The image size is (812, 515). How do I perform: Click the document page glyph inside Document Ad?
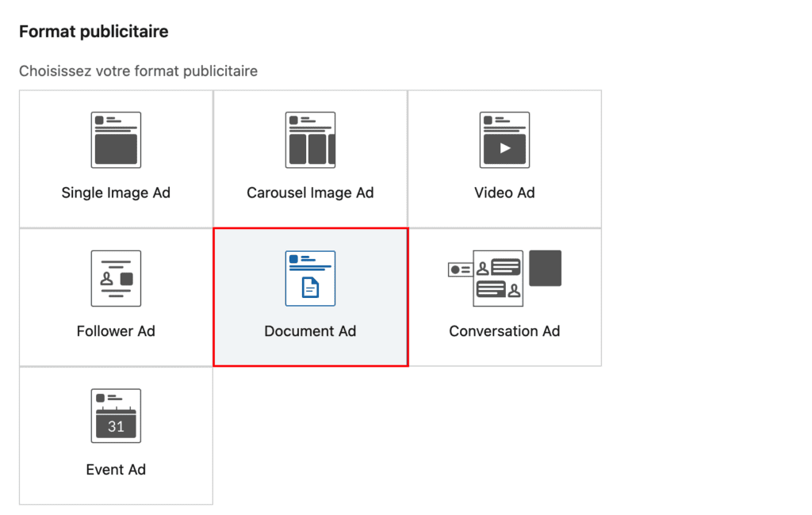tap(312, 287)
